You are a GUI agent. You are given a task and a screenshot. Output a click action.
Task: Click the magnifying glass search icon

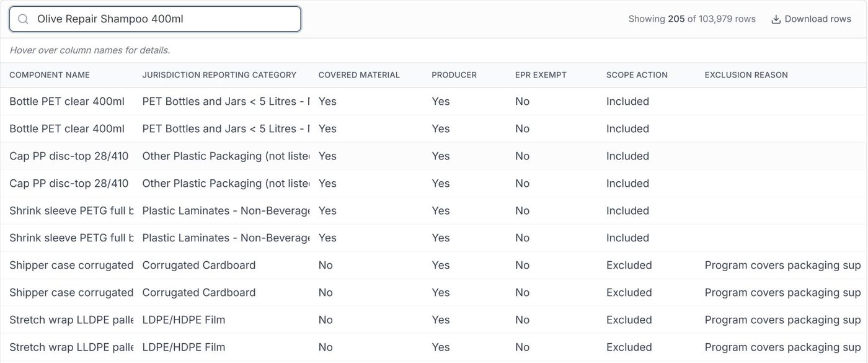(x=23, y=19)
